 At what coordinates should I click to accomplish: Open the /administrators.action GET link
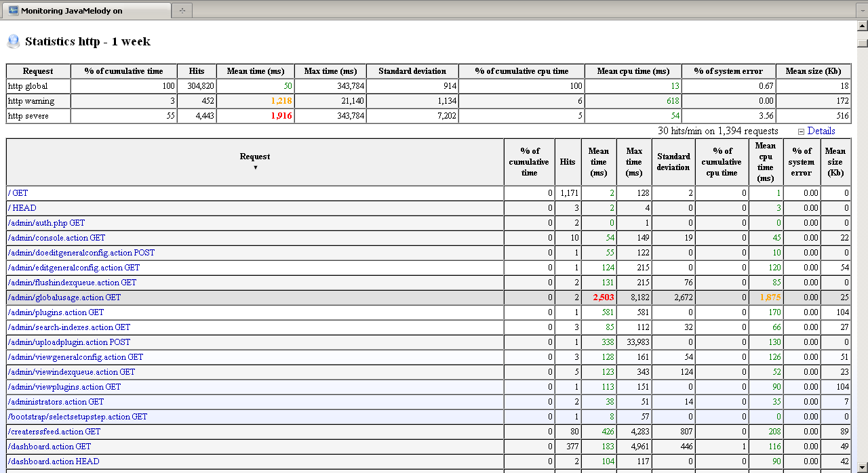[56, 402]
